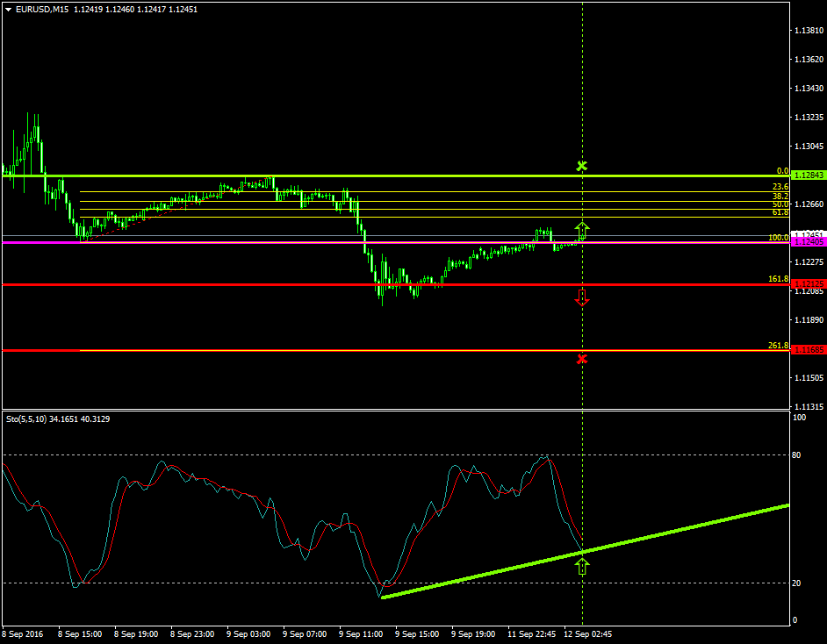Open the chart triangle dropdown in the title bar
The height and width of the screenshot is (644, 827).
[x=7, y=7]
